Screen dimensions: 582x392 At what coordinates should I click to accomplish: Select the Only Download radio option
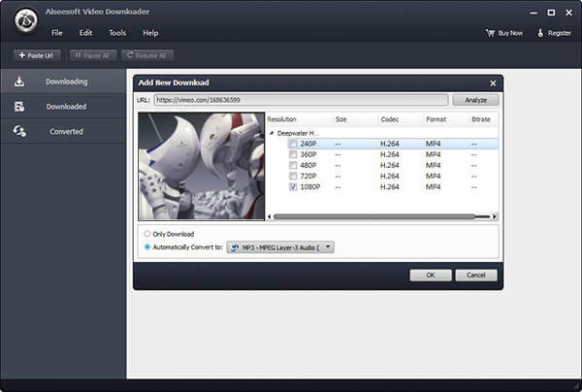tap(147, 234)
